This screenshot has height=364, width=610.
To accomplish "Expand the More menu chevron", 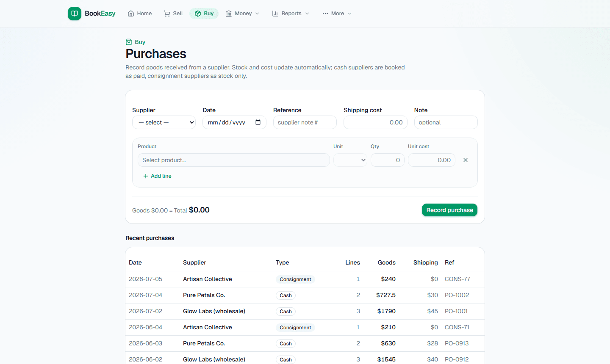I will coord(349,14).
